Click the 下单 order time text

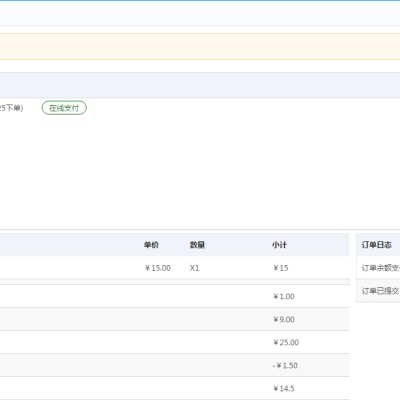click(11, 108)
